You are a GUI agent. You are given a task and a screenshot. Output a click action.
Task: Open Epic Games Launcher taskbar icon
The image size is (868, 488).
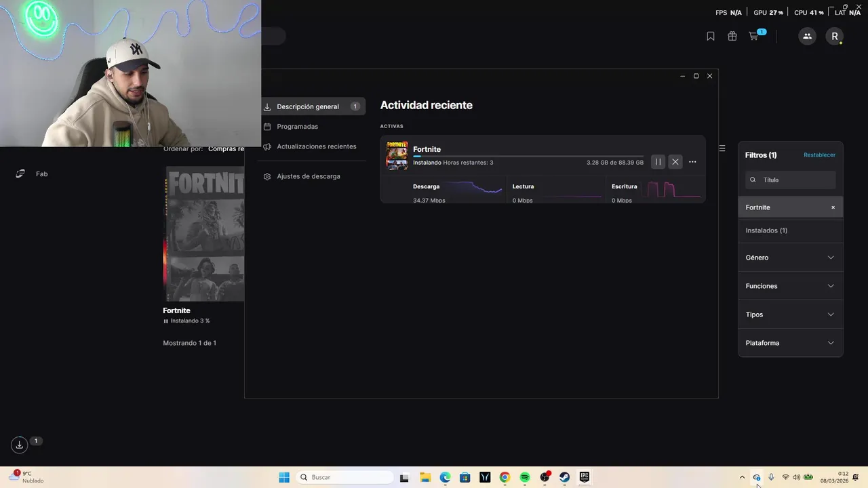pyautogui.click(x=584, y=477)
